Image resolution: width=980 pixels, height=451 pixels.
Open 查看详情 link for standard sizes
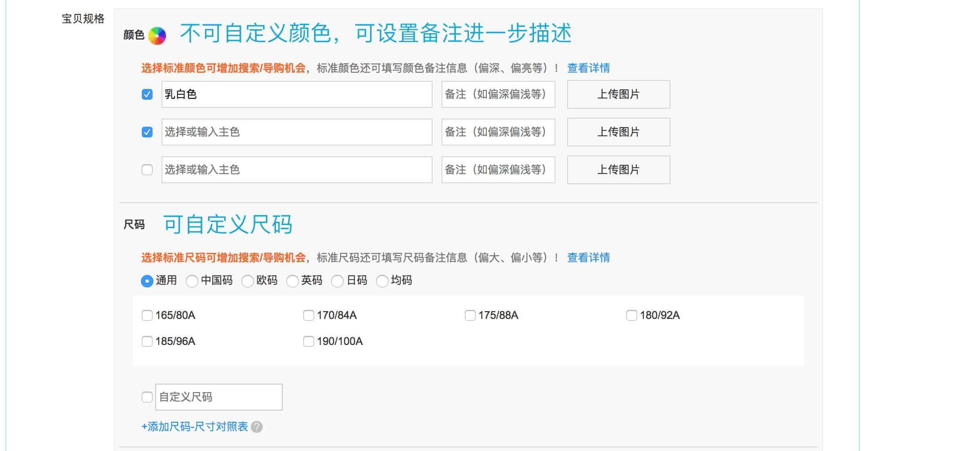589,258
